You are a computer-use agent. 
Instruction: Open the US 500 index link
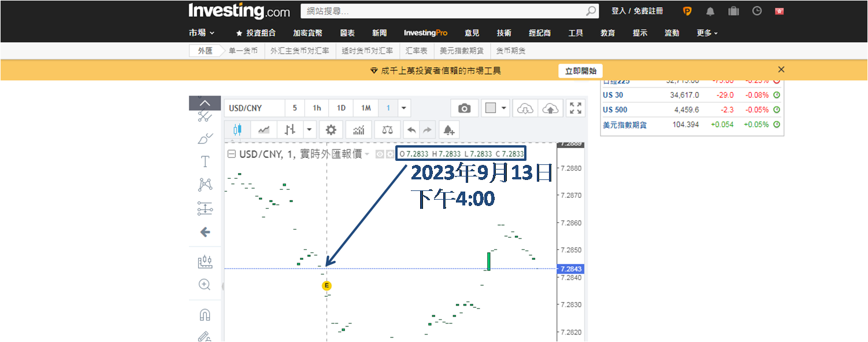pyautogui.click(x=614, y=110)
